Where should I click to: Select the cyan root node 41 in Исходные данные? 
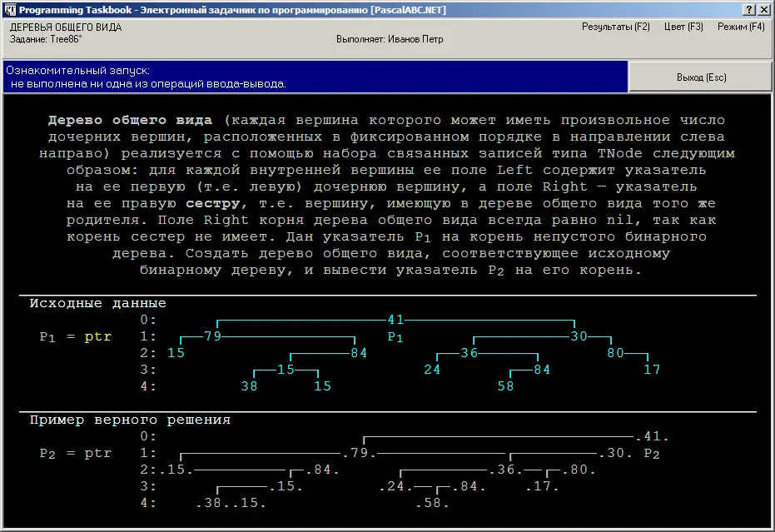(395, 320)
